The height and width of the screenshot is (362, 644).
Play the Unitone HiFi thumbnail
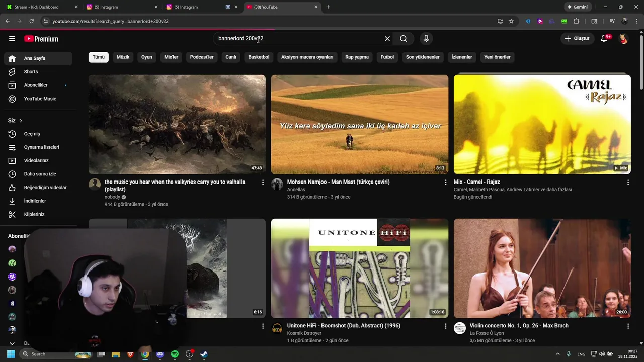pyautogui.click(x=359, y=268)
